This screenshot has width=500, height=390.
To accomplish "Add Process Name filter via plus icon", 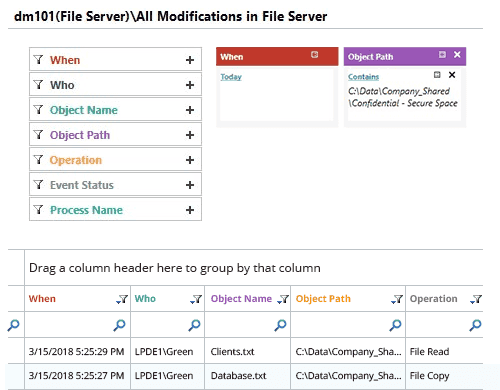I will point(190,210).
